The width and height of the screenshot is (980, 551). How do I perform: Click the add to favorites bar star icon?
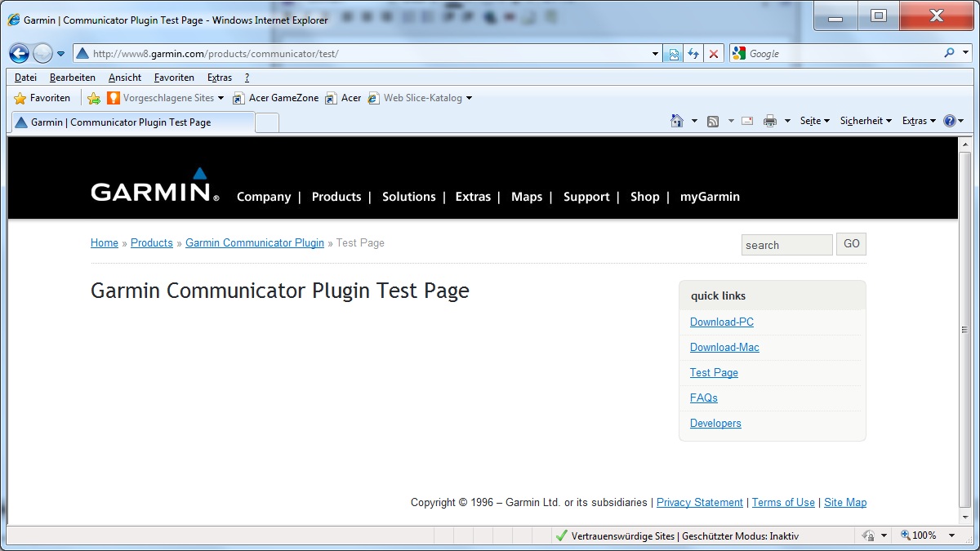[x=94, y=98]
